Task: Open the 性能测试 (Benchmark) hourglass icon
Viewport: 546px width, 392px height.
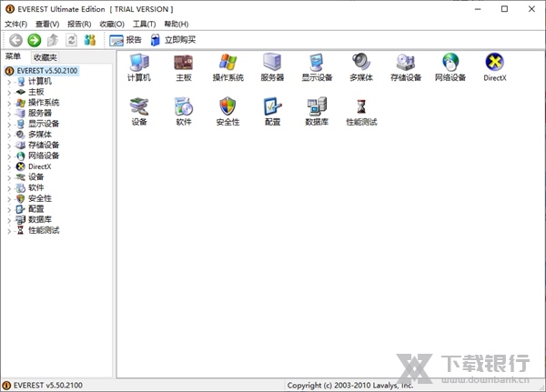Action: tap(361, 107)
